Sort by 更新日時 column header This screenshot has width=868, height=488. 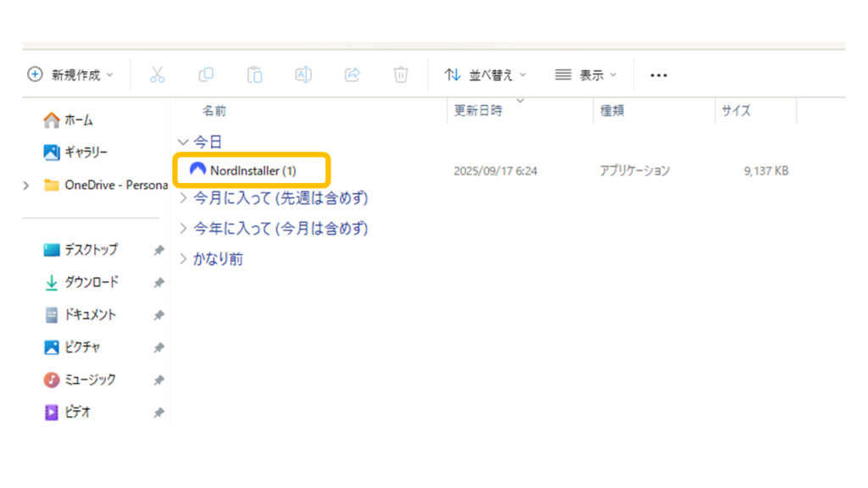[x=478, y=111]
